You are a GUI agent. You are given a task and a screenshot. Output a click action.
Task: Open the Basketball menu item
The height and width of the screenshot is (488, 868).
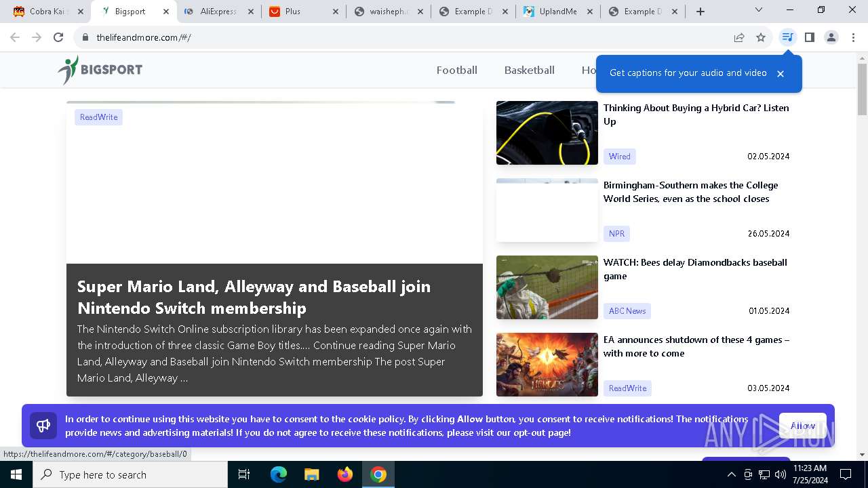coord(530,70)
